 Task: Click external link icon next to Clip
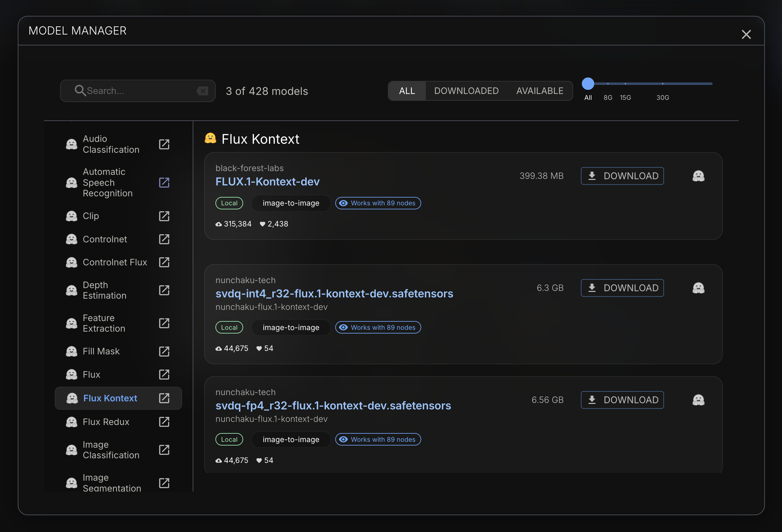point(164,216)
